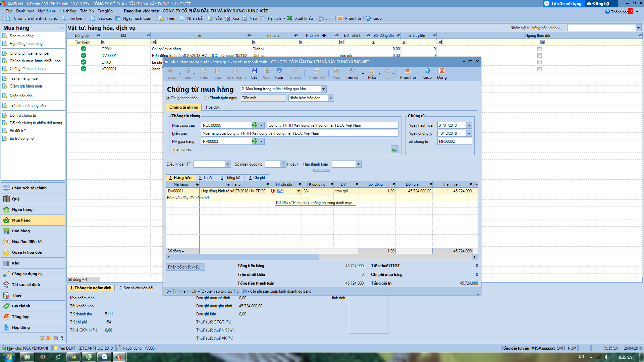
Task: Expand the Ngày hạch toán date dropdown
Action: pyautogui.click(x=469, y=125)
